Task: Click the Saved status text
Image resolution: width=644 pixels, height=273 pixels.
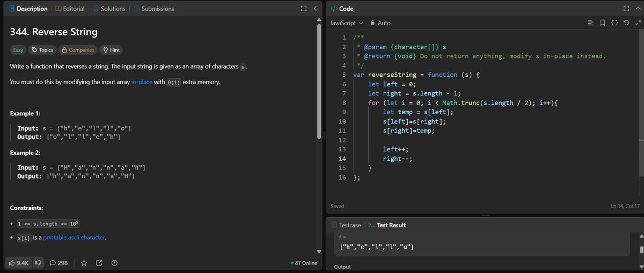Action: pyautogui.click(x=338, y=206)
